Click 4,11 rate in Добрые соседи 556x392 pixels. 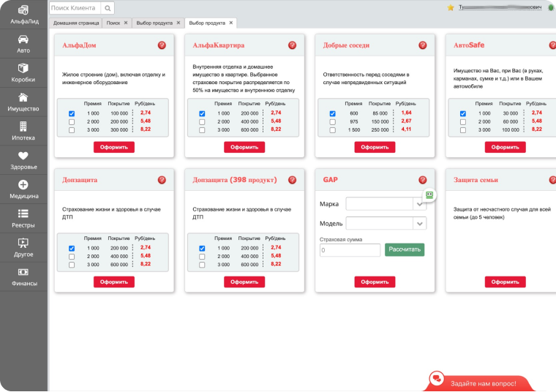tap(406, 129)
